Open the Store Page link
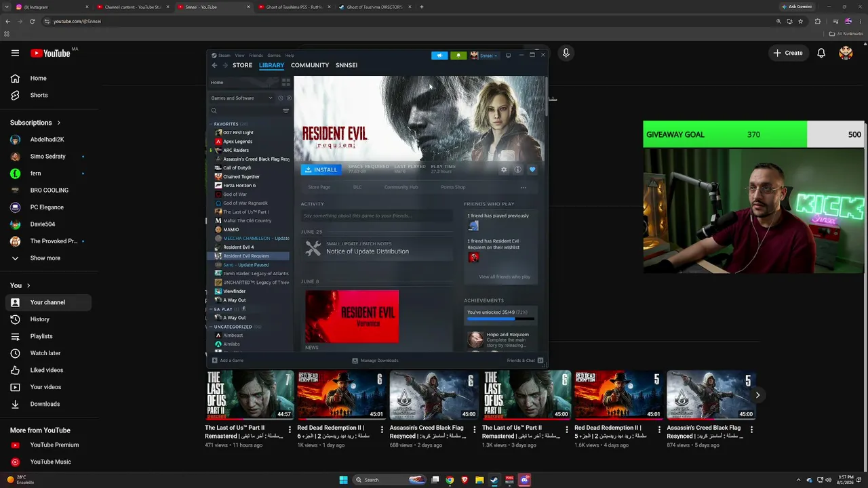Screen dimensions: 868x488 319,187
